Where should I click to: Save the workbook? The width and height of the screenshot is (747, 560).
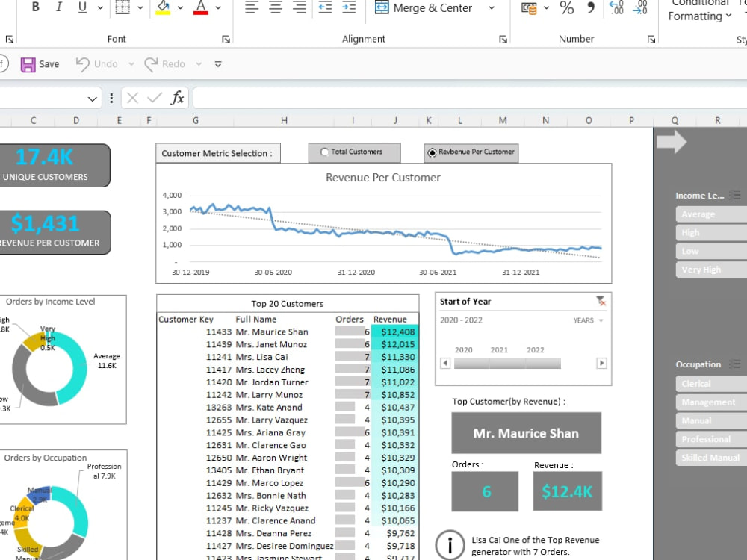[40, 64]
